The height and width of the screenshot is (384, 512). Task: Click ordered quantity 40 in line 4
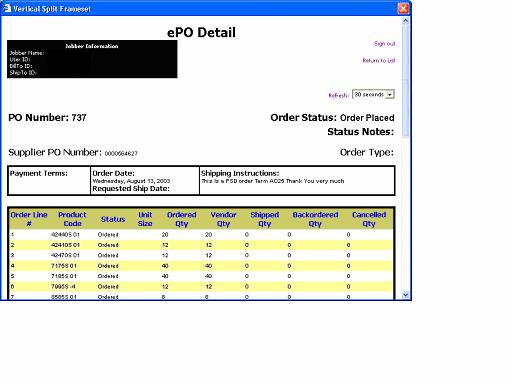click(165, 266)
